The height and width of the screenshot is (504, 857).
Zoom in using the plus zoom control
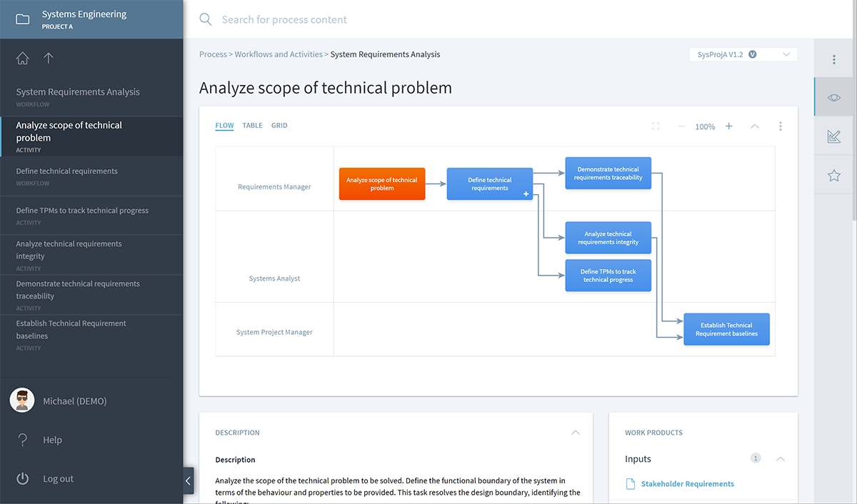coord(728,126)
